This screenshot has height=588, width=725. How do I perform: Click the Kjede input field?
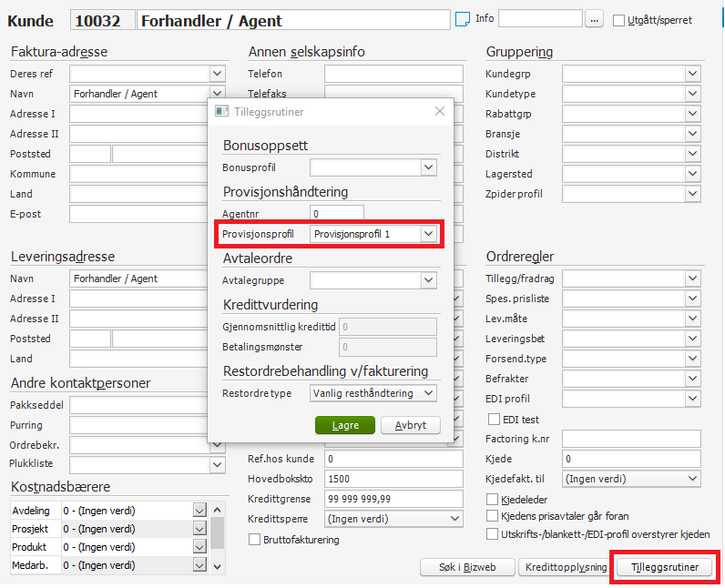point(631,459)
